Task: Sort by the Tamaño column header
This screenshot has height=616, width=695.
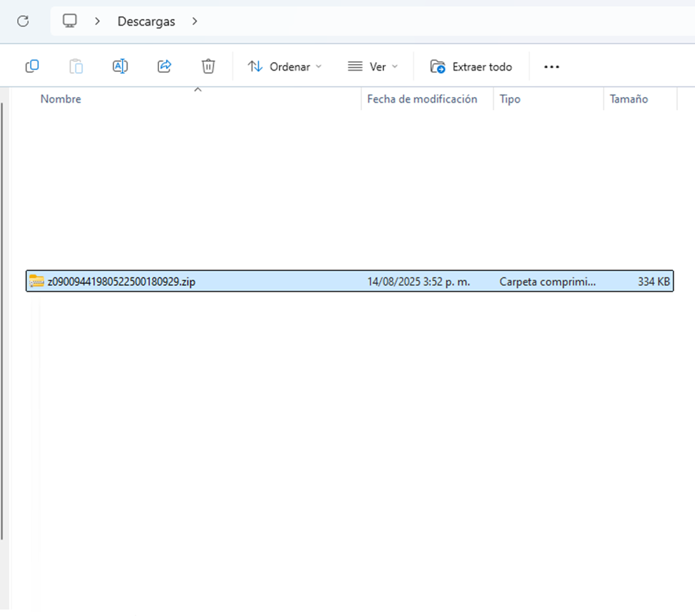Action: [629, 99]
